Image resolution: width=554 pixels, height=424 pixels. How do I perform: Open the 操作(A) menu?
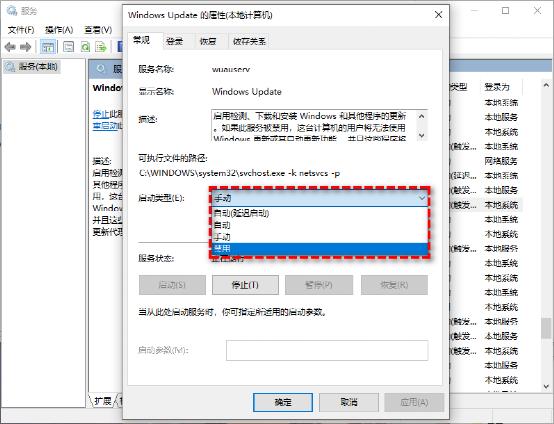pos(59,30)
